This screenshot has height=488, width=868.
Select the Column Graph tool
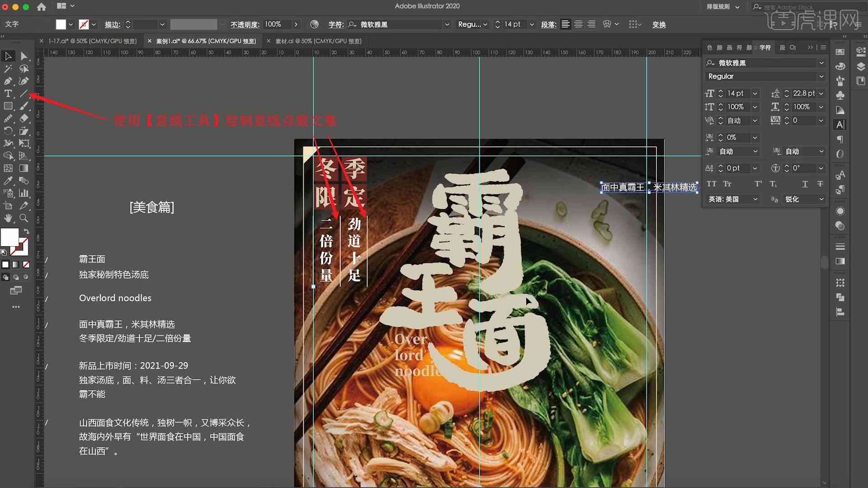click(x=24, y=193)
